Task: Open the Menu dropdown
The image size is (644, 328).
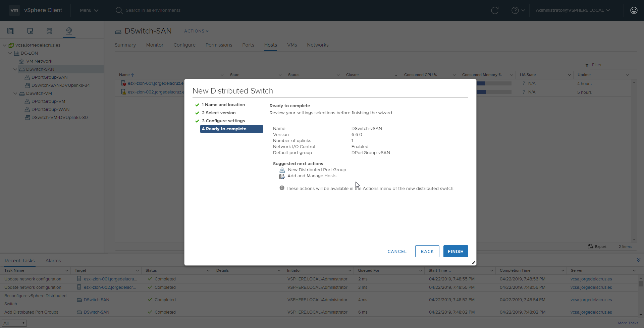Action: pyautogui.click(x=89, y=10)
